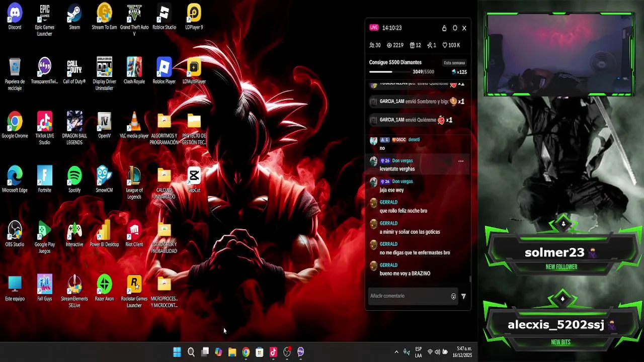Select the ALGORITMOS Y PROGRAMACIÓN folder
The height and width of the screenshot is (362, 644).
164,129
